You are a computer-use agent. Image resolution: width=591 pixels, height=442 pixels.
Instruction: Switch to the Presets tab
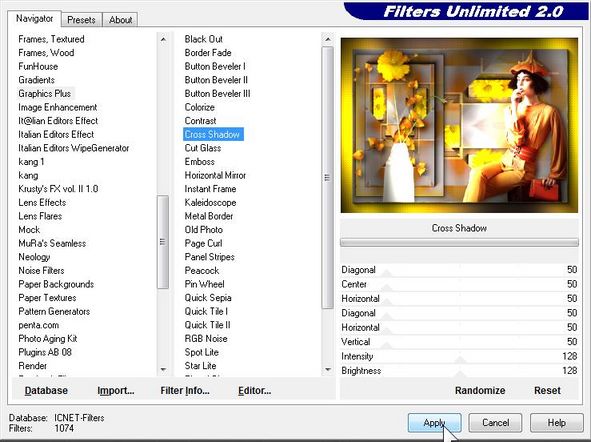[x=81, y=20]
